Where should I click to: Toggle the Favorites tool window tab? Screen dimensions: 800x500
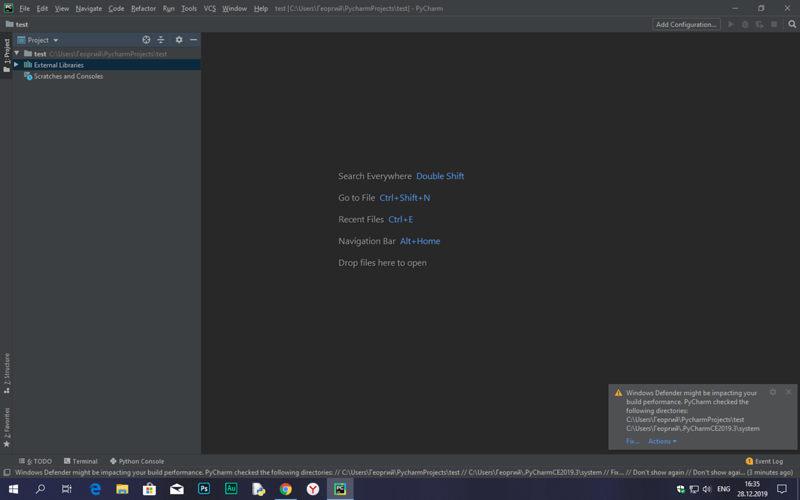coord(6,426)
